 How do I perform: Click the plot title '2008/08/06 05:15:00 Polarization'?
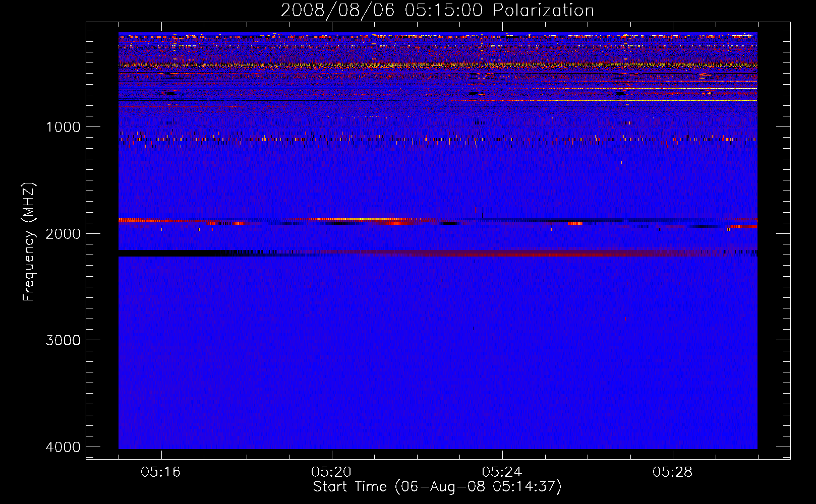[x=437, y=10]
